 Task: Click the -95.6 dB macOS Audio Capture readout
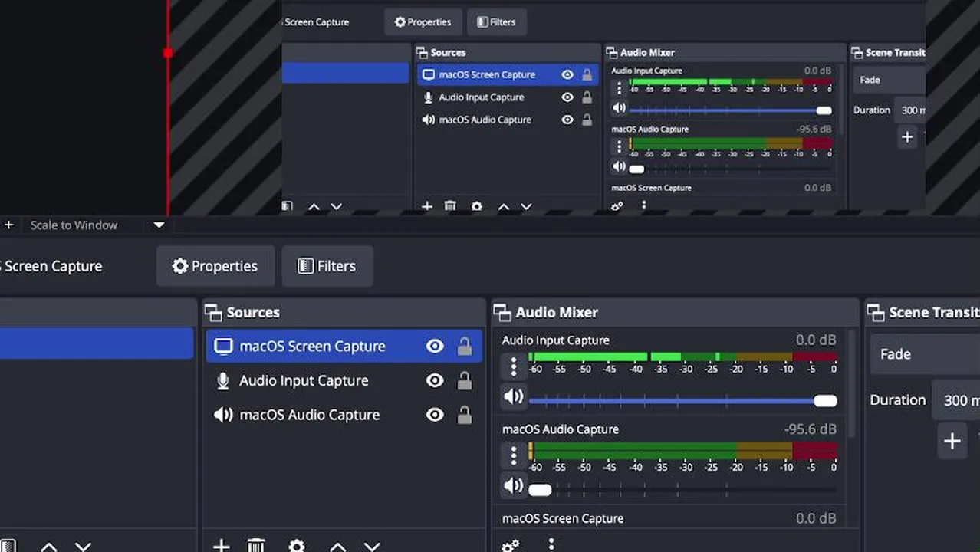pyautogui.click(x=811, y=429)
